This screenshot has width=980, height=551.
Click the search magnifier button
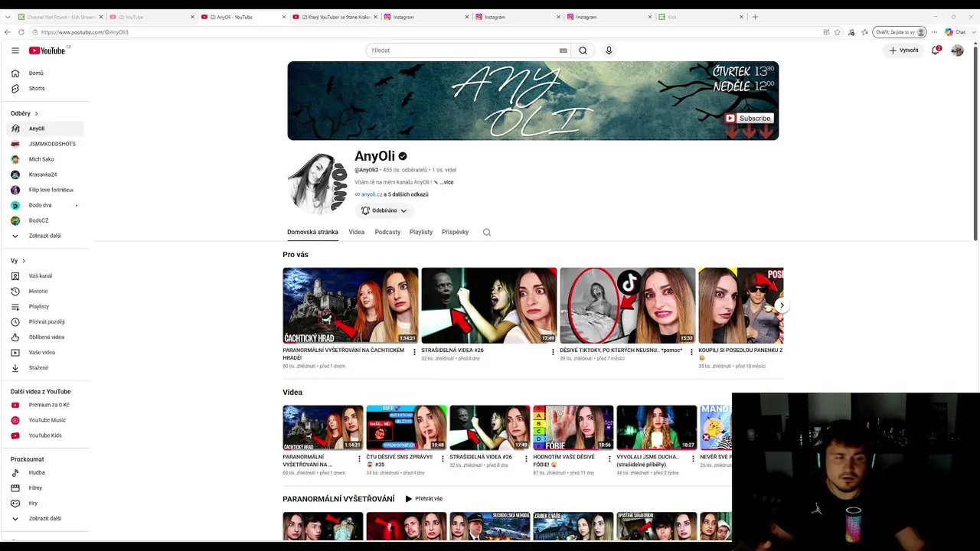(583, 51)
